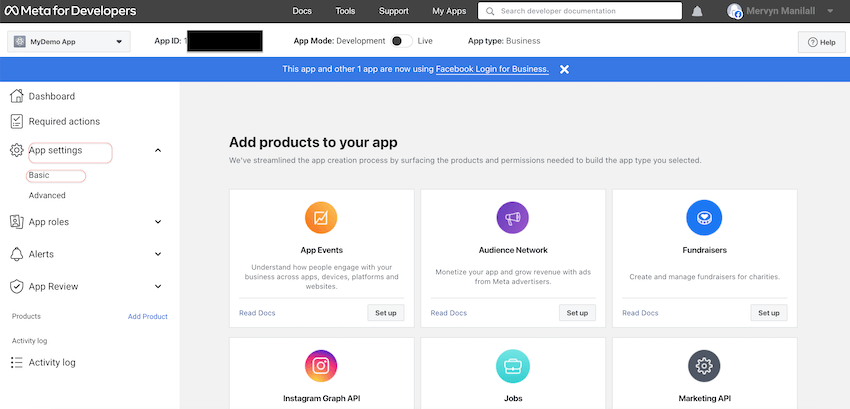Image resolution: width=850 pixels, height=409 pixels.
Task: Set up App Events
Action: 385,313
